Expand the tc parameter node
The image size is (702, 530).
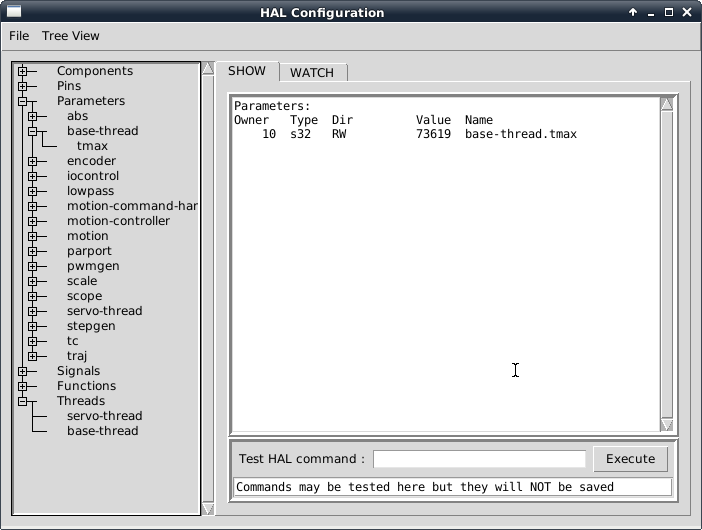point(32,341)
